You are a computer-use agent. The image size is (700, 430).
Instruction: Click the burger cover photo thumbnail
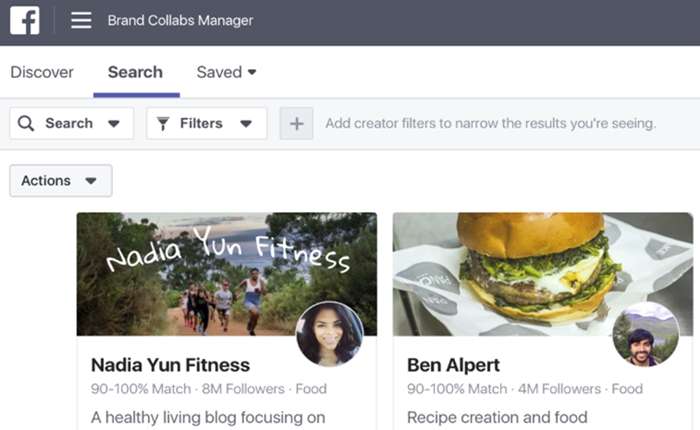[543, 274]
